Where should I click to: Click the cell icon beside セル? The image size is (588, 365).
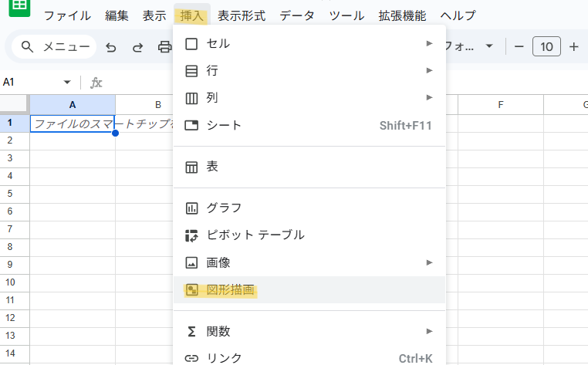(x=191, y=44)
